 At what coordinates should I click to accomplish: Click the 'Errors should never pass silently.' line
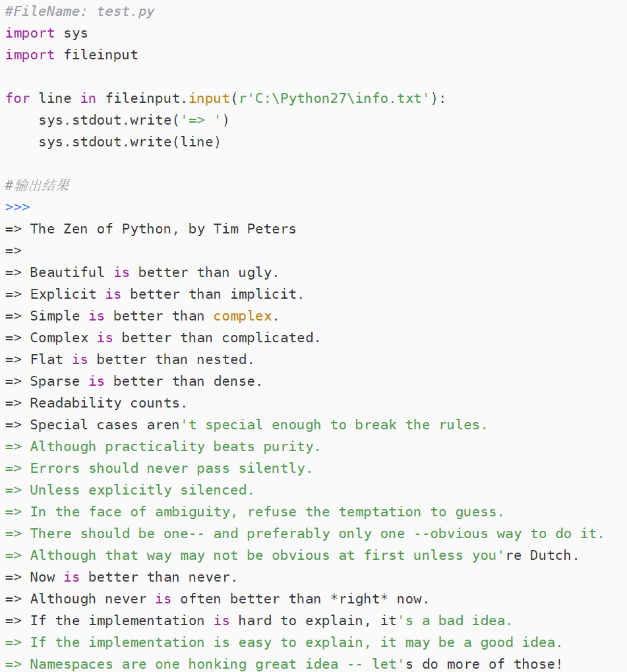(x=171, y=468)
